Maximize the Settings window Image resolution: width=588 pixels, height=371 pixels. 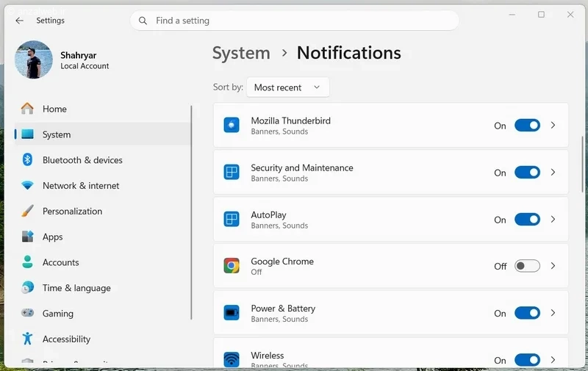(x=541, y=15)
